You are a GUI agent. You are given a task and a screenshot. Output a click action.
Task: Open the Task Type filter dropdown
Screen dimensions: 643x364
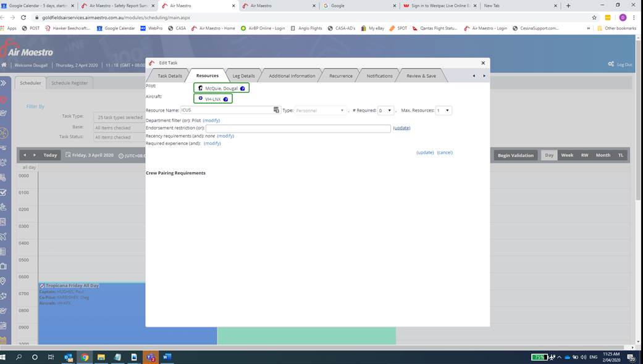pyautogui.click(x=117, y=117)
